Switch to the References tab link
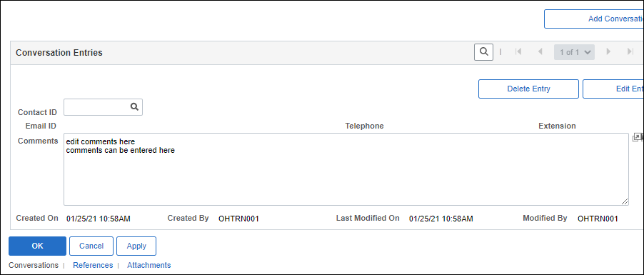The height and width of the screenshot is (275, 644). click(x=93, y=265)
